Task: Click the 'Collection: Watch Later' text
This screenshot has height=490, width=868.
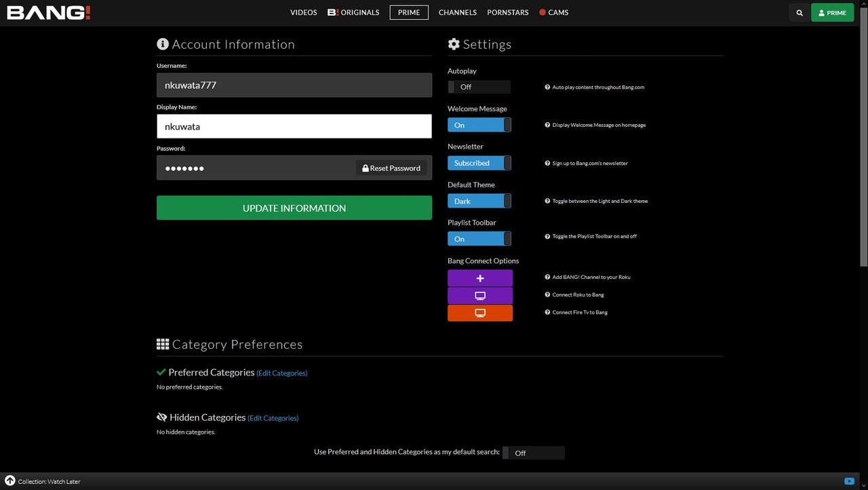Action: coord(49,482)
